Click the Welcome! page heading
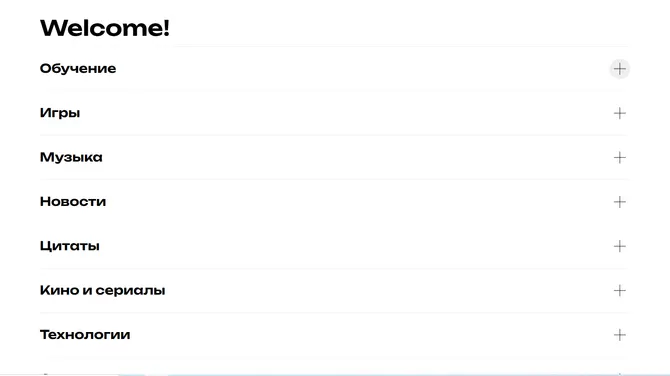The height and width of the screenshot is (376, 670). point(105,28)
